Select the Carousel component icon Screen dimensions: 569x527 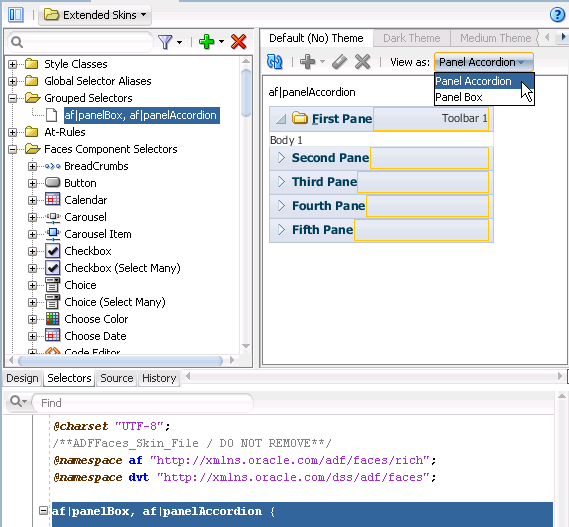click(x=53, y=217)
